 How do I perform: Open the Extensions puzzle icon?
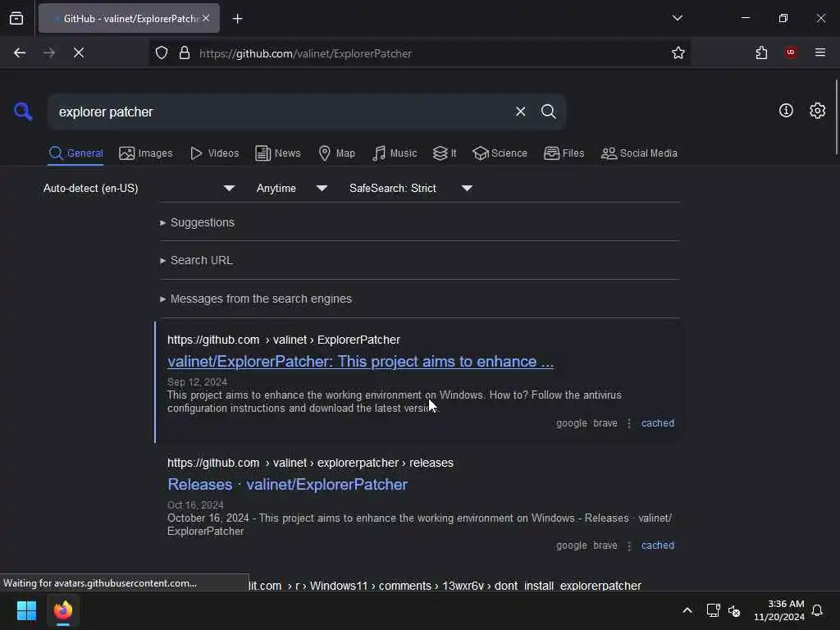(x=761, y=52)
